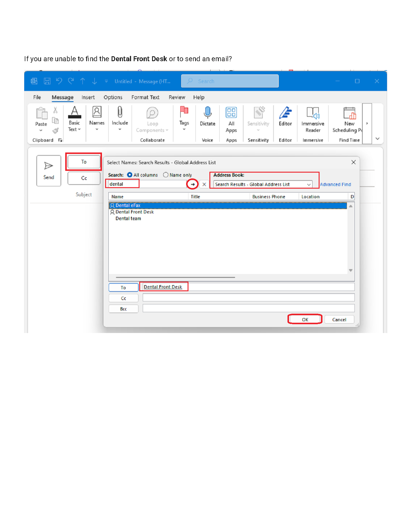Click the search go arrow button
Viewport: 411px width, 532px height.
tap(193, 184)
